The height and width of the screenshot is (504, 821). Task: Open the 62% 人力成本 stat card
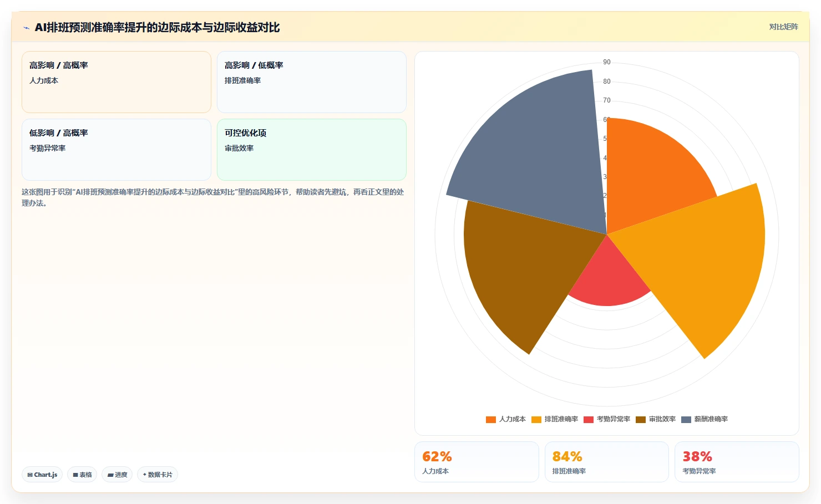click(477, 462)
